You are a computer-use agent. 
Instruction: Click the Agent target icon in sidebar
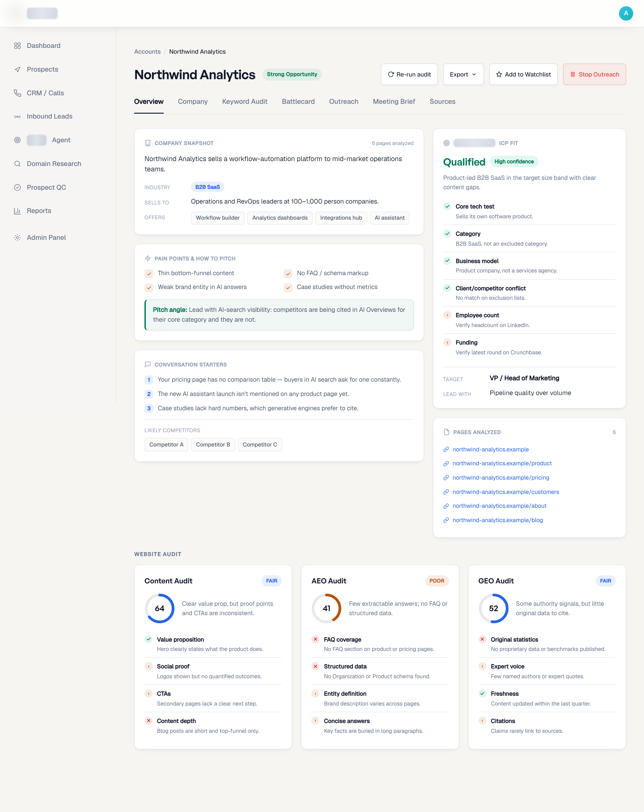[x=17, y=140]
